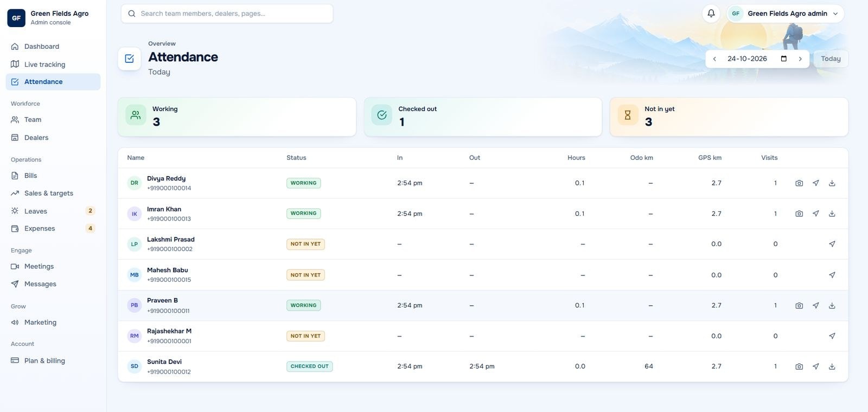Go to Dealers section
The width and height of the screenshot is (868, 412).
53,138
